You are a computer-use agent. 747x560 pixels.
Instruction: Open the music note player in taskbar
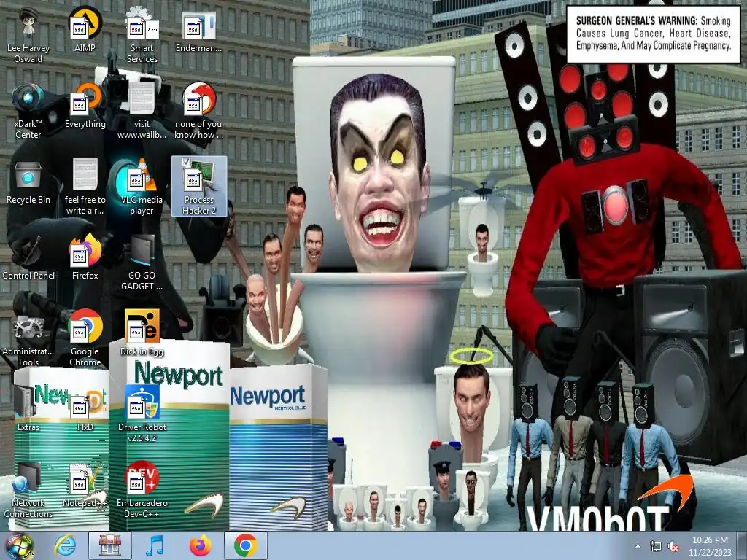(x=155, y=545)
